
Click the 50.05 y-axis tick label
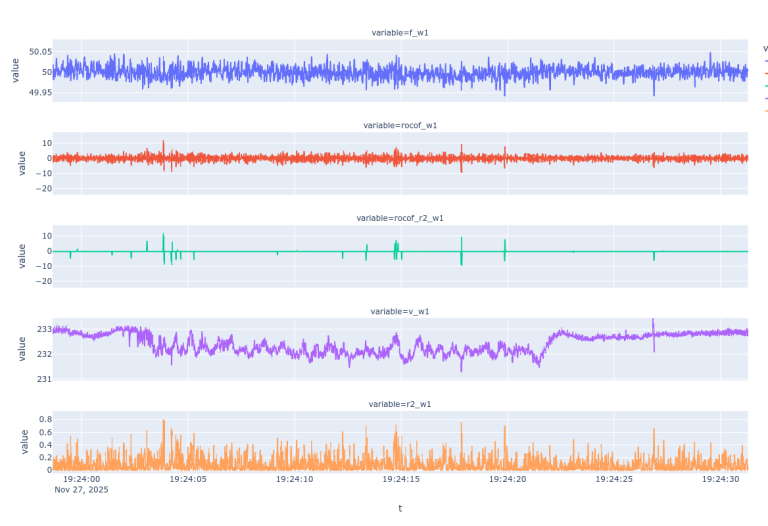coord(40,52)
